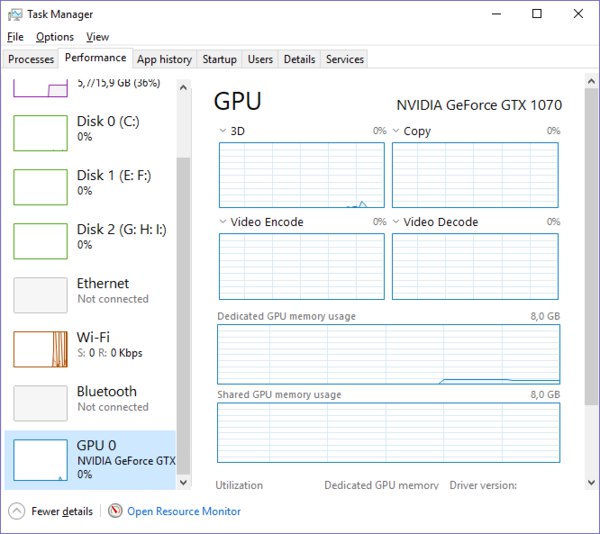Switch to the App history tab
Viewport: 600px width, 534px height.
tap(165, 59)
